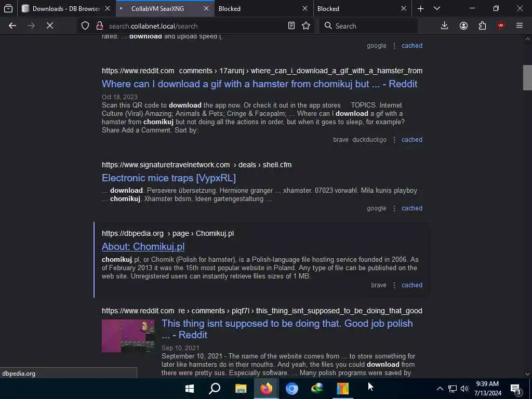This screenshot has width=532, height=399.
Task: Open File Explorer from the taskbar
Action: click(241, 389)
